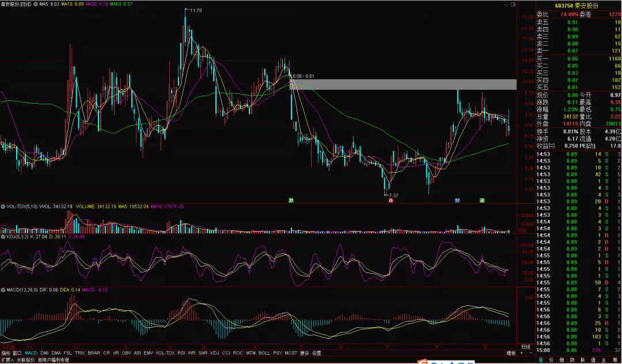Open the MACD(12,26,9) panel indicator dropdown

3,290
